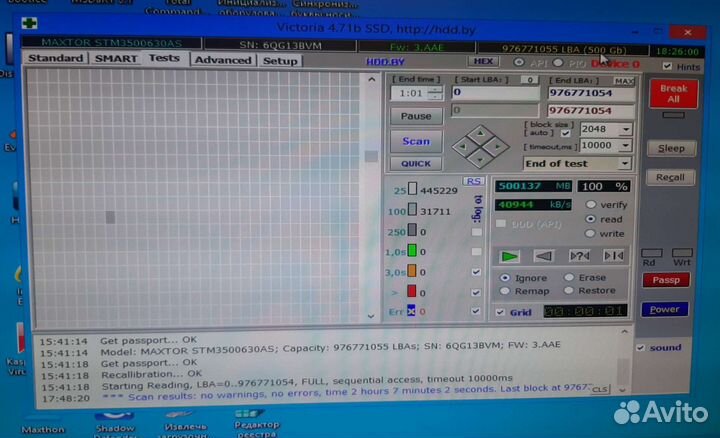Select the verify radio button
720x438 pixels.
(x=591, y=204)
